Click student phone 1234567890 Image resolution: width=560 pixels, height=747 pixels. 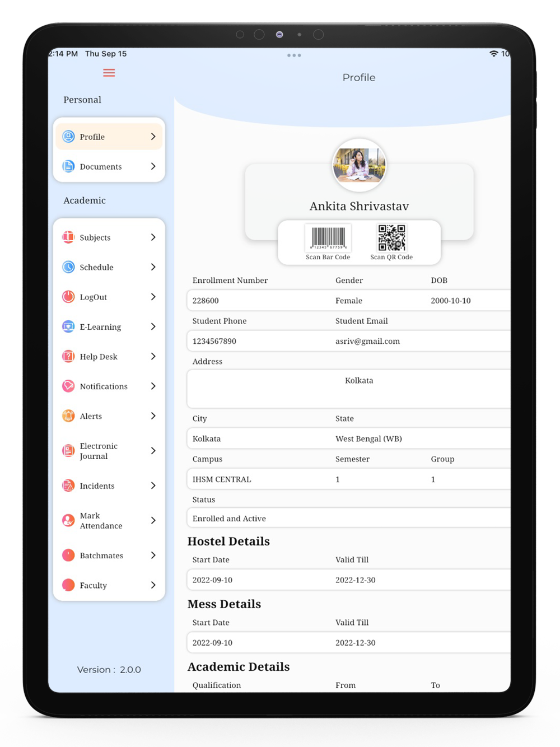pos(214,341)
